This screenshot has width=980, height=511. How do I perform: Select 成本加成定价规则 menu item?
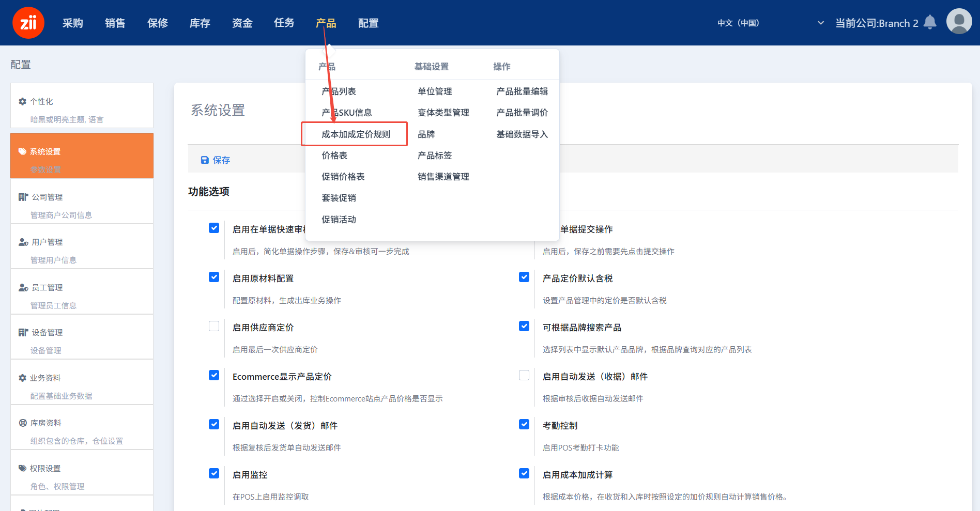point(356,134)
